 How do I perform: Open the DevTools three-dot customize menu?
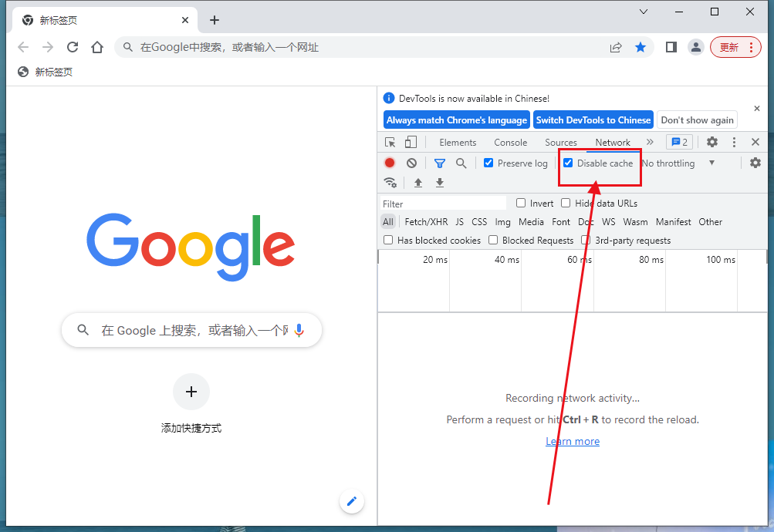(x=734, y=143)
